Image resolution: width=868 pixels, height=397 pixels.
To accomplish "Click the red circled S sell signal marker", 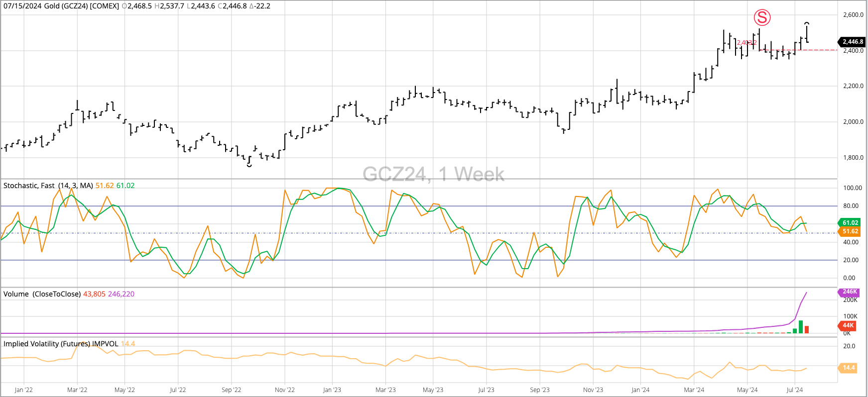I will coord(761,18).
